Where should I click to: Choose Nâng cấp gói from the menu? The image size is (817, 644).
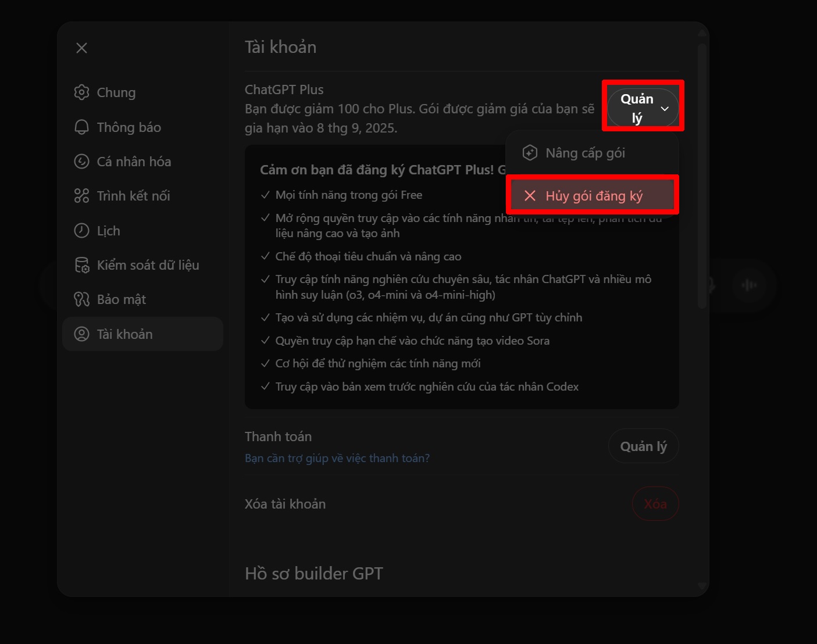coord(585,153)
